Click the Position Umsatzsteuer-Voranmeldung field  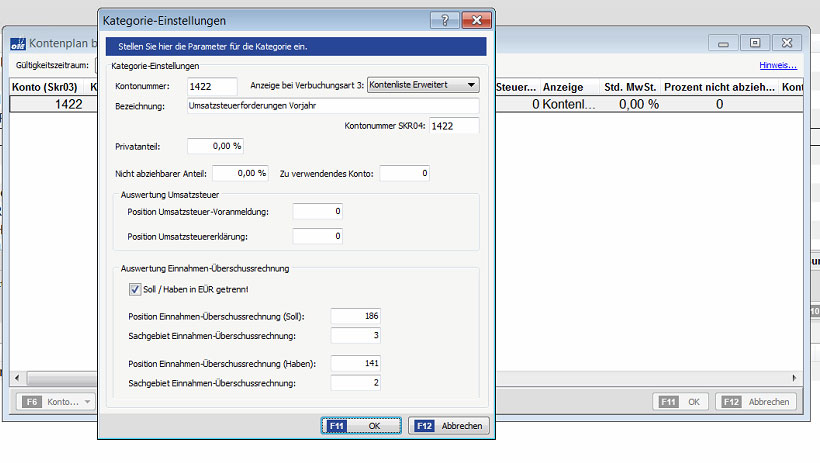[x=317, y=211]
